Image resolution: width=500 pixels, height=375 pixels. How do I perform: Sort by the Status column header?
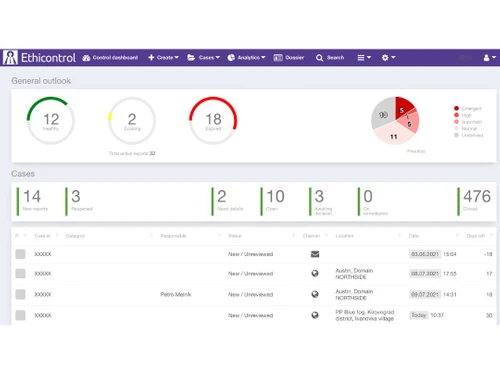click(x=235, y=236)
